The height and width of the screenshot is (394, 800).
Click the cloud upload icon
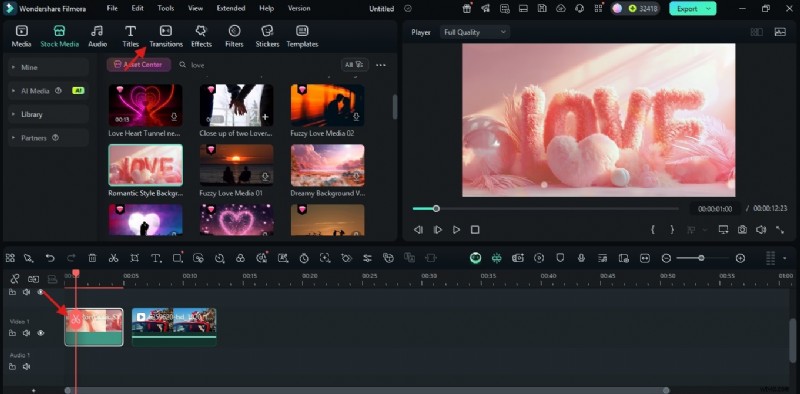[x=561, y=9]
